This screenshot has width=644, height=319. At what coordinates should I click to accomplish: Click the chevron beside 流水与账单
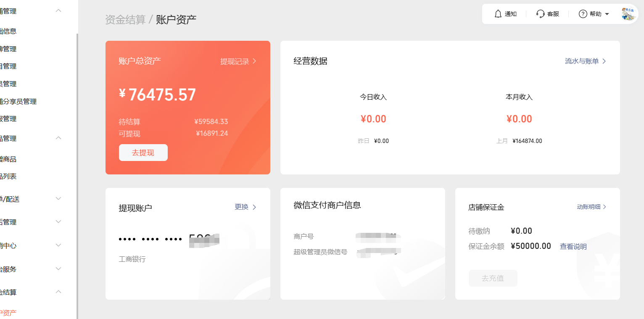[604, 61]
